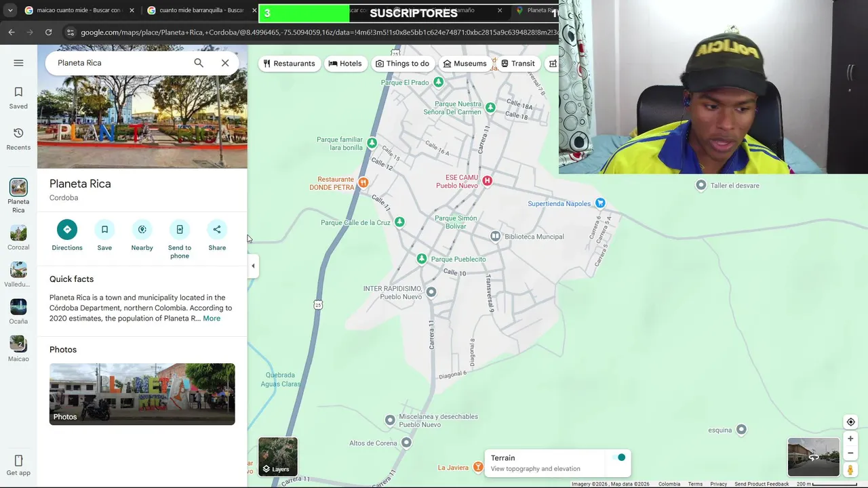The width and height of the screenshot is (868, 488).
Task: Open the Saved places icon
Action: tap(18, 98)
